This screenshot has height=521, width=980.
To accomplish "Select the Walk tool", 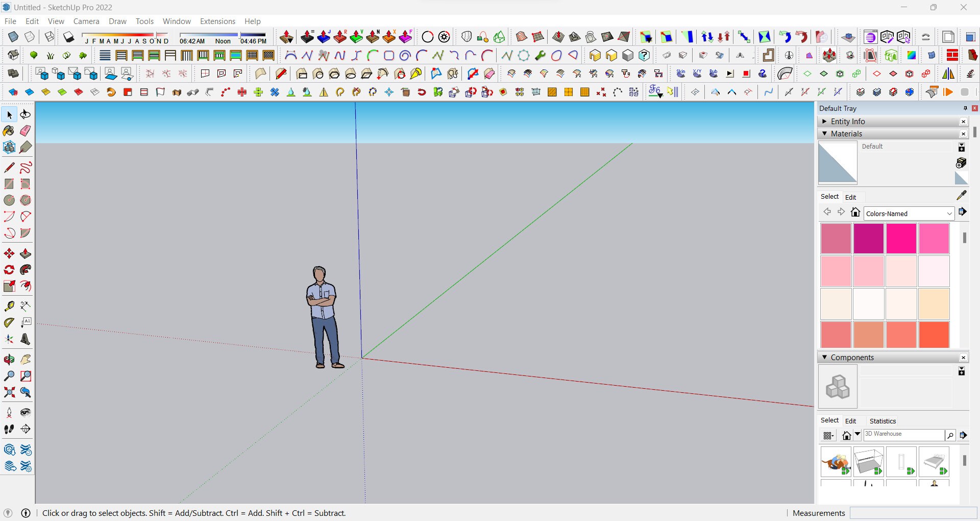I will (9, 429).
